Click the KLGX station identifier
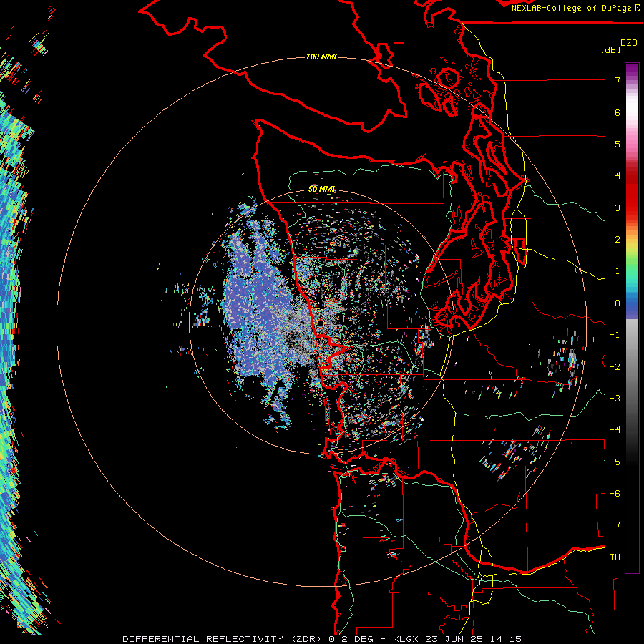The height and width of the screenshot is (644, 644). pyautogui.click(x=406, y=639)
